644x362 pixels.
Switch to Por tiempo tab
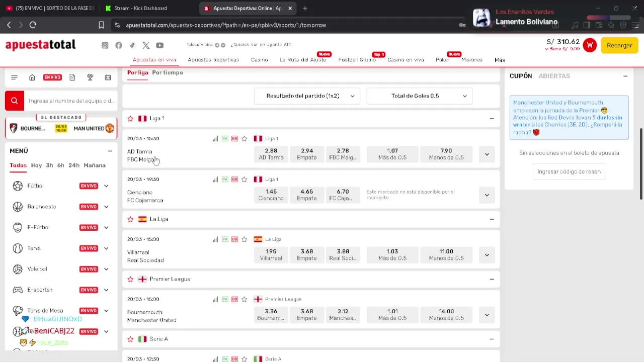(x=168, y=72)
